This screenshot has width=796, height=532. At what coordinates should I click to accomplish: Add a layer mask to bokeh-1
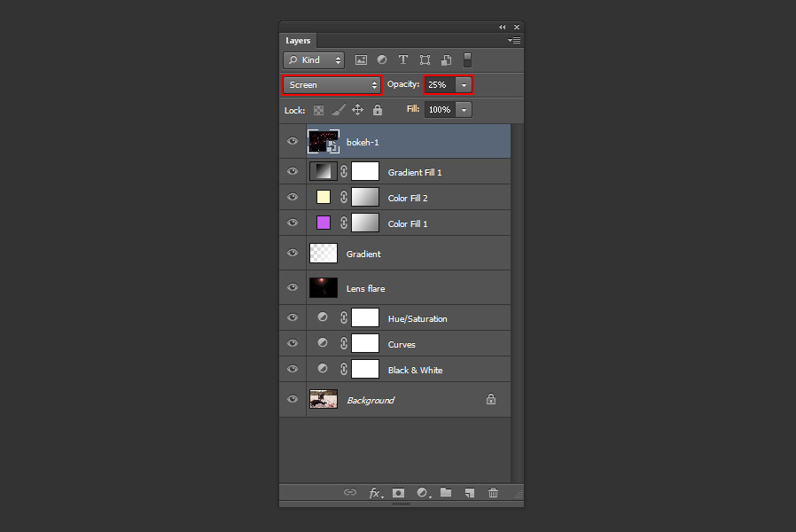click(398, 492)
